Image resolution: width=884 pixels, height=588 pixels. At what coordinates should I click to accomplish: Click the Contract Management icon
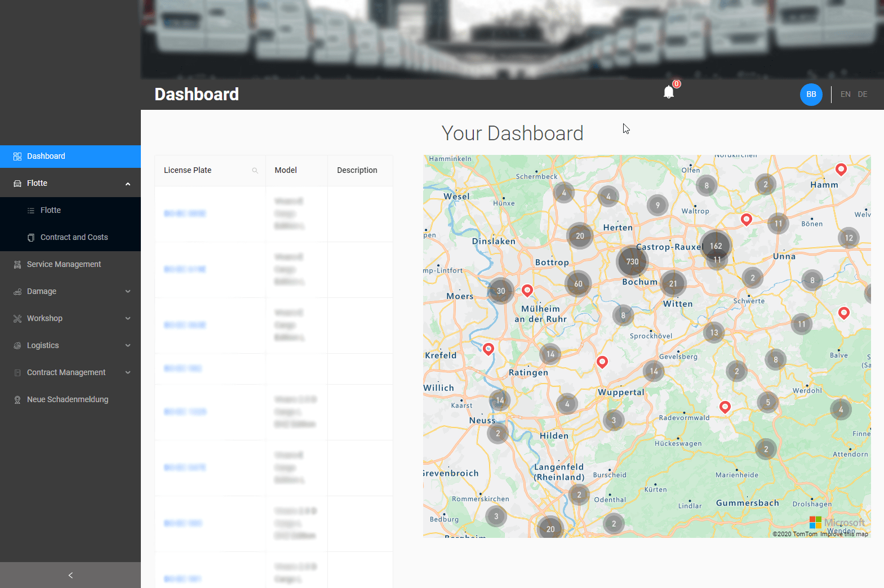17,372
